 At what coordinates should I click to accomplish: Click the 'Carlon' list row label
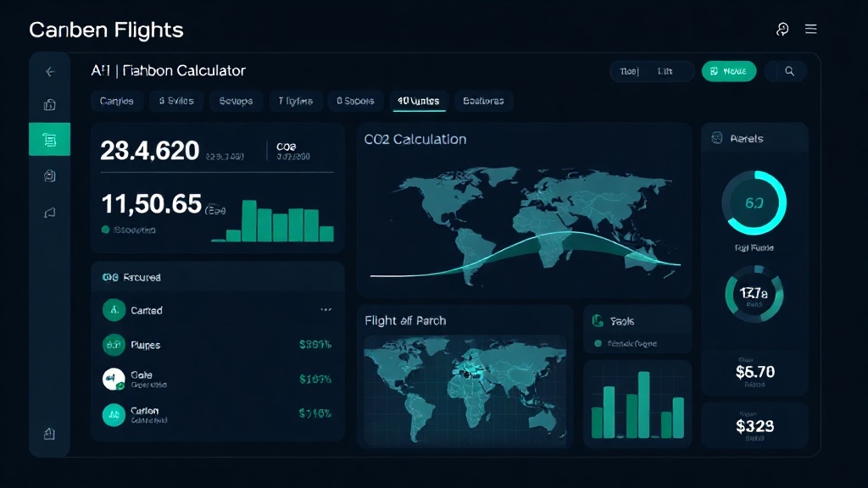click(x=144, y=411)
